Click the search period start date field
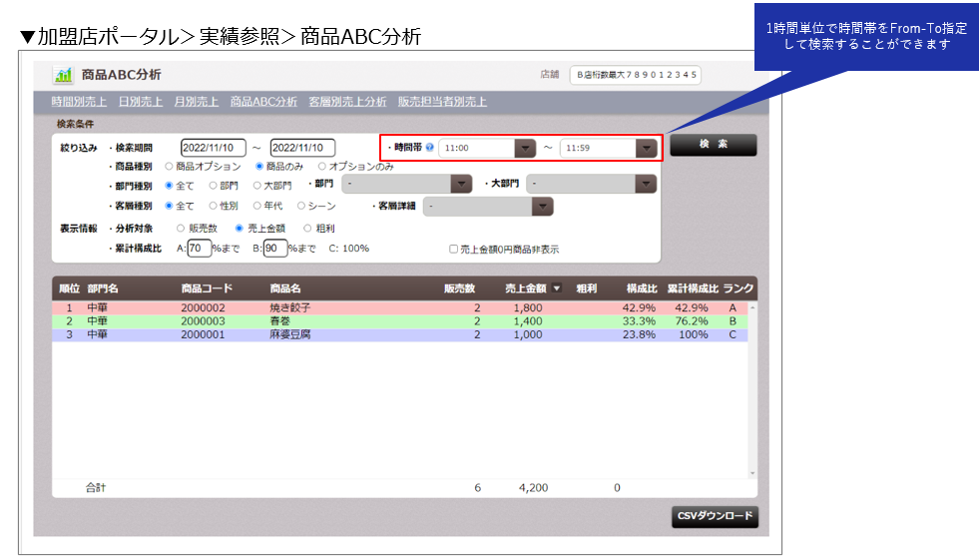Image resolution: width=980 pixels, height=560 pixels. [x=214, y=148]
